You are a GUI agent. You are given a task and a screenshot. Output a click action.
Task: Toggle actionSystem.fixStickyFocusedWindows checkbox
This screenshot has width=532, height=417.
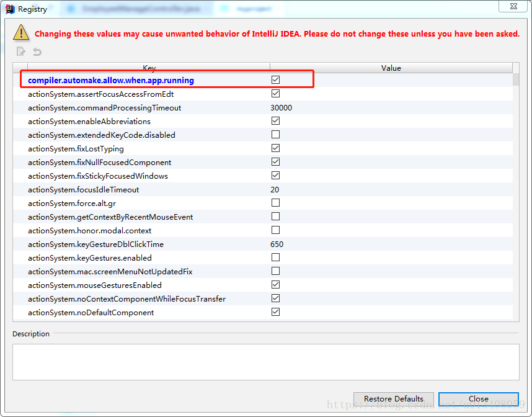[x=275, y=176]
